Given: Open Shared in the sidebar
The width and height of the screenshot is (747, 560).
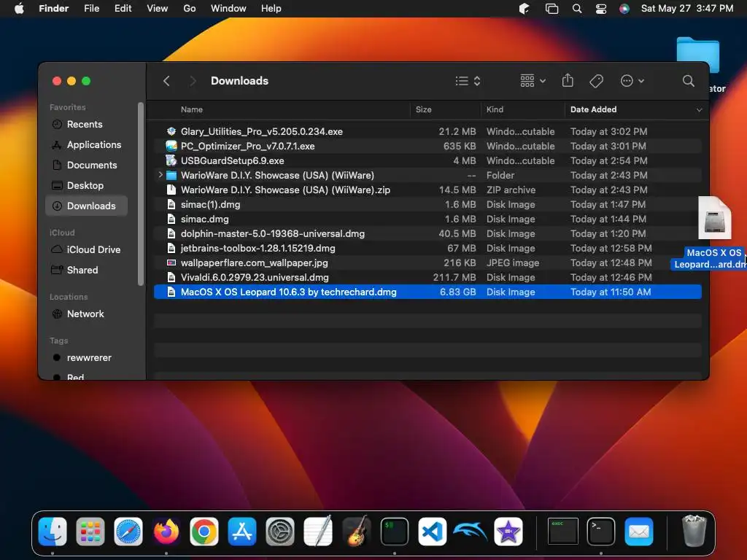Looking at the screenshot, I should [86, 270].
